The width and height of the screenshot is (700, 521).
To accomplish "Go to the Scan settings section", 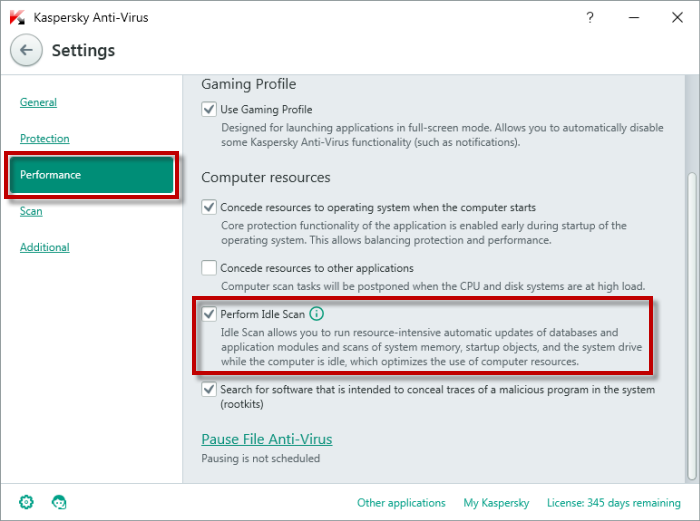I will click(31, 211).
